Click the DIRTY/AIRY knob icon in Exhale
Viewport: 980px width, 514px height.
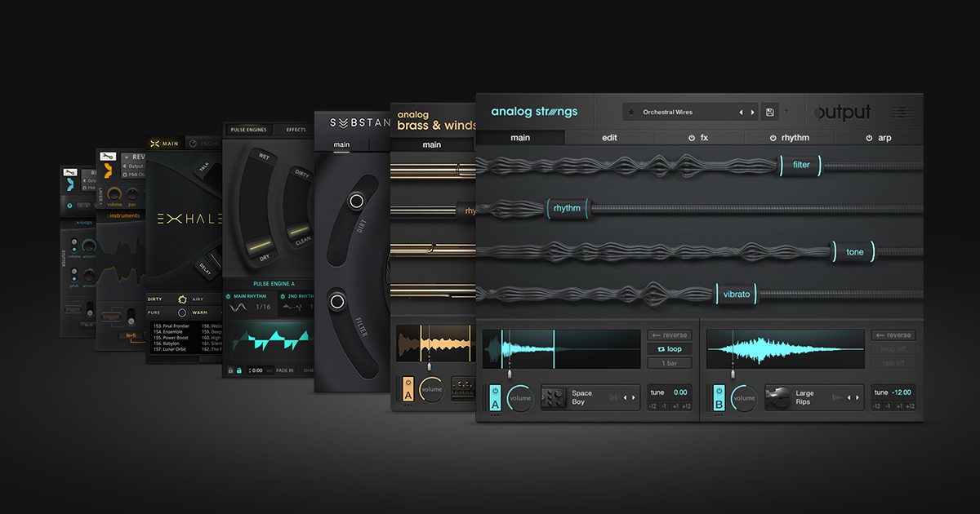click(182, 299)
